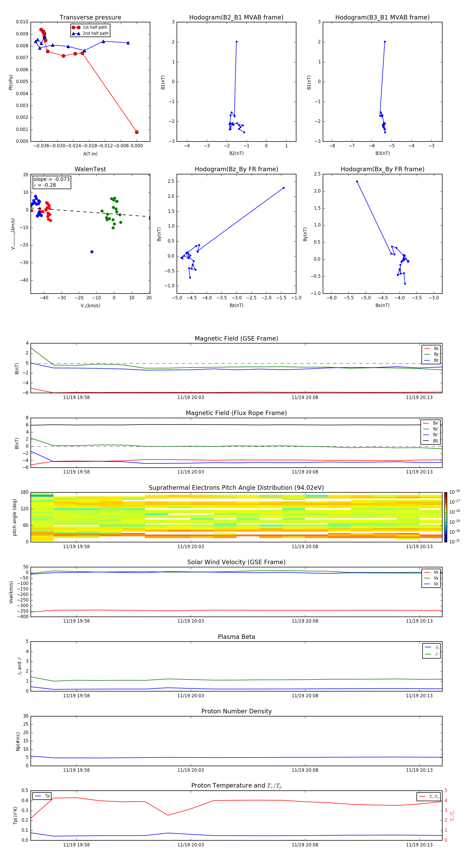Click the By legend entry in GSE magnetic field plot

[431, 354]
